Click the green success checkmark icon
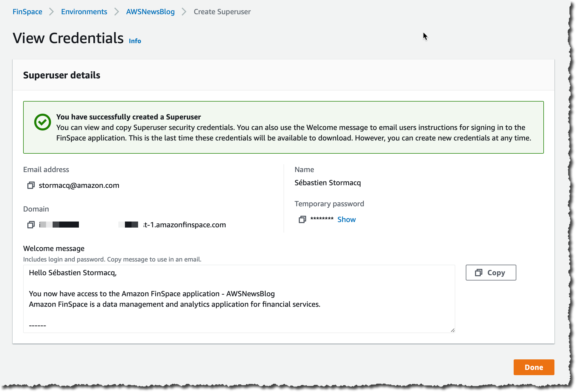This screenshot has height=392, width=576. coord(43,122)
